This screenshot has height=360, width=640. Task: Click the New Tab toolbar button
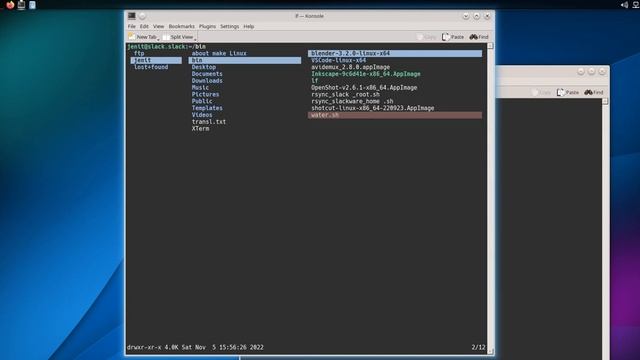point(143,37)
